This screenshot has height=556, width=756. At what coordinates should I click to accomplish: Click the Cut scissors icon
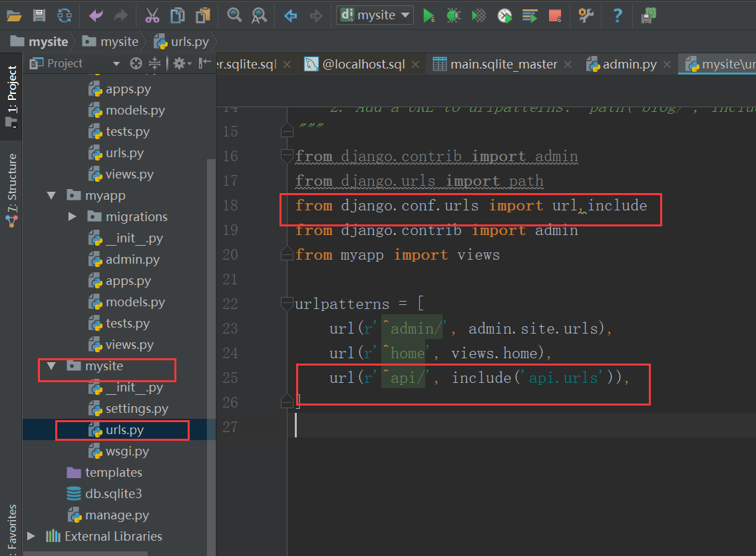pyautogui.click(x=152, y=15)
